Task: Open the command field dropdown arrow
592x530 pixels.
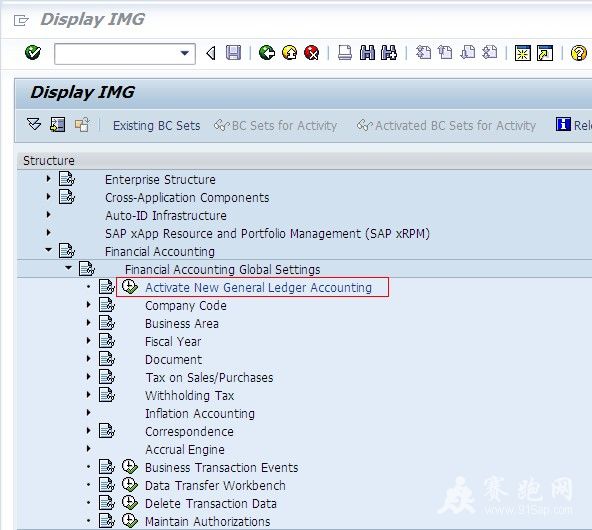Action: 185,53
